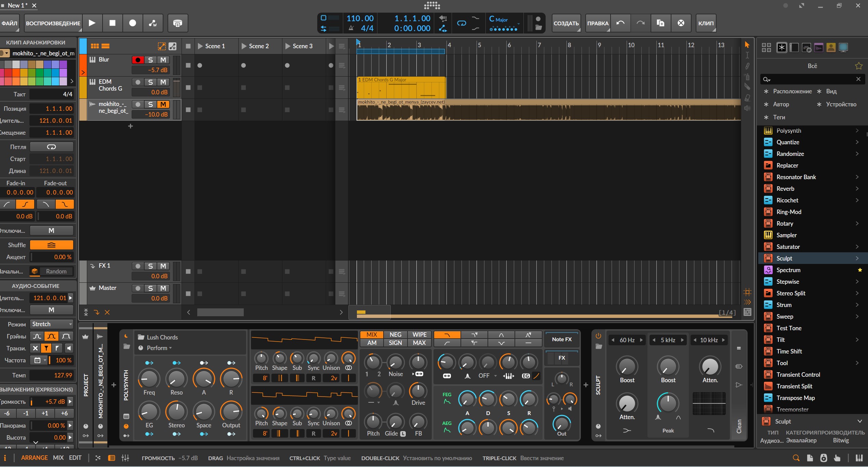This screenshot has height=467, width=868.
Task: Unmute the mokhito audio track
Action: (x=163, y=104)
